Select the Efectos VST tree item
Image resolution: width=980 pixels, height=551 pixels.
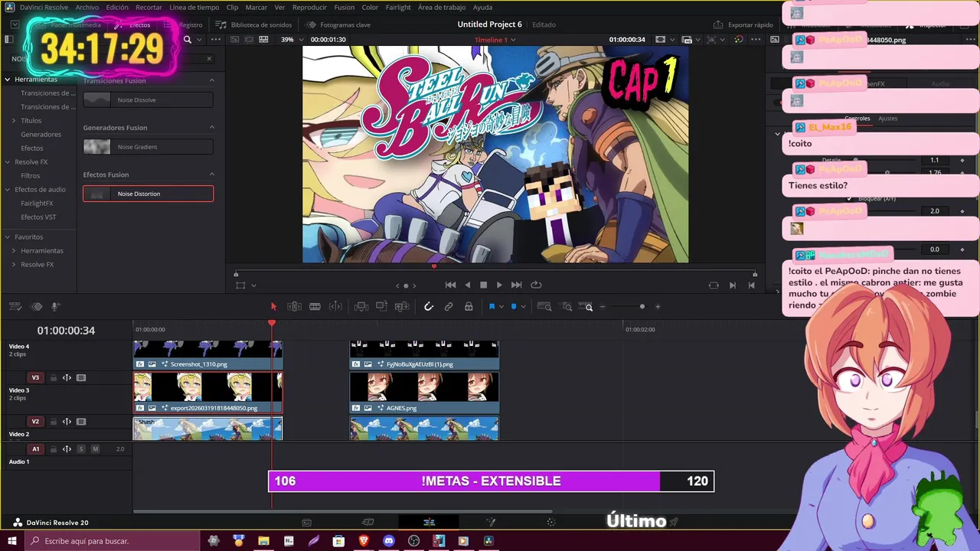(x=38, y=217)
